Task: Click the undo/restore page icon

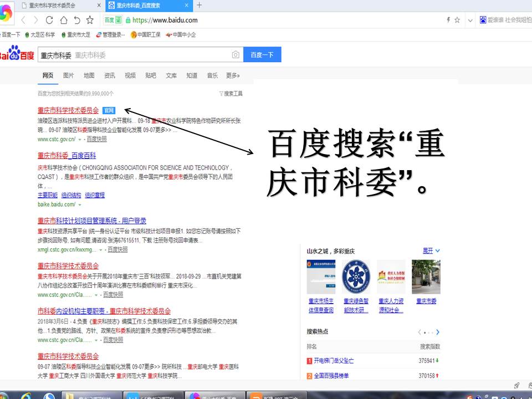Action: coord(77,20)
